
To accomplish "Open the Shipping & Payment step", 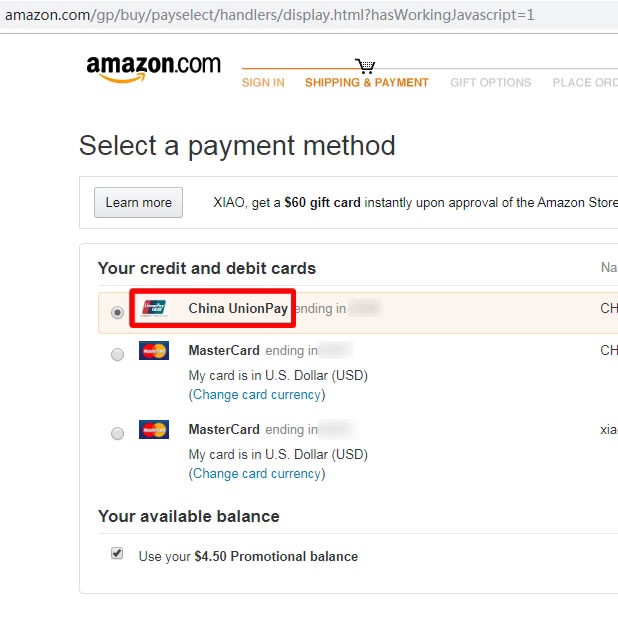I will (367, 83).
